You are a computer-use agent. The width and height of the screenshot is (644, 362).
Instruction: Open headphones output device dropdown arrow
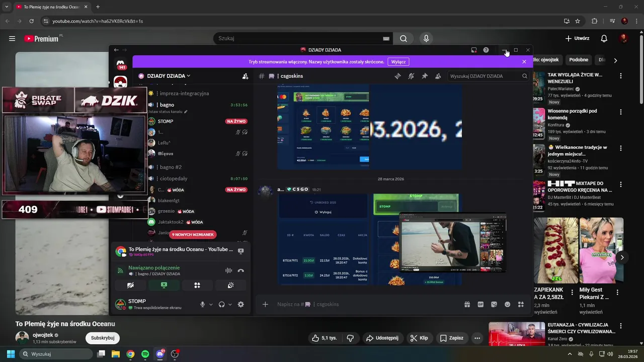pyautogui.click(x=230, y=304)
